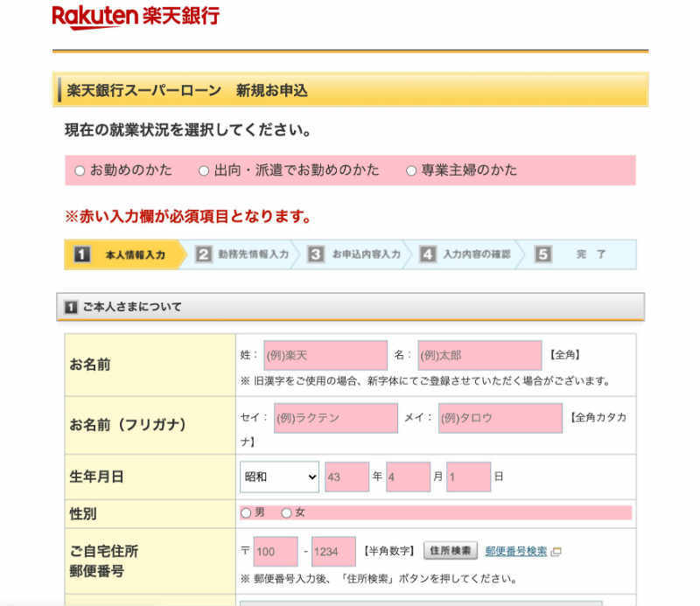700x606 pixels.
Task: Click the ご自宅住所 郵便番号 label
Action: point(103,561)
